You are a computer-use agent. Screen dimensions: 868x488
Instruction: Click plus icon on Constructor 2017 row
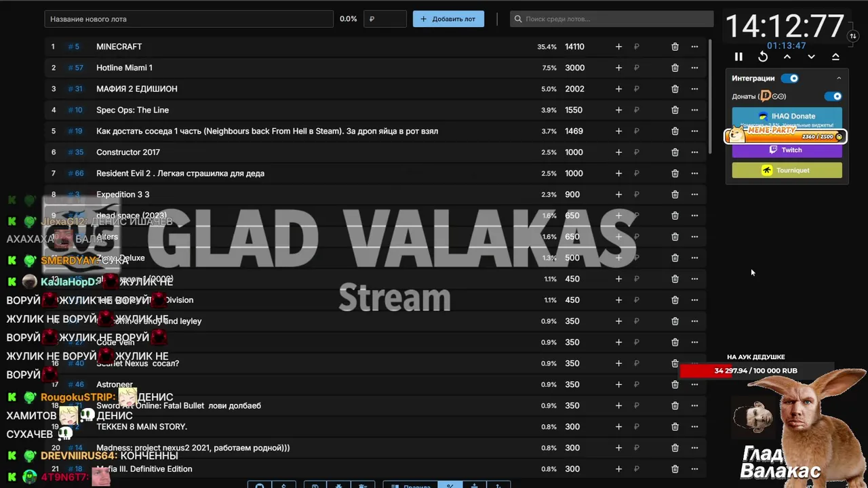(618, 152)
